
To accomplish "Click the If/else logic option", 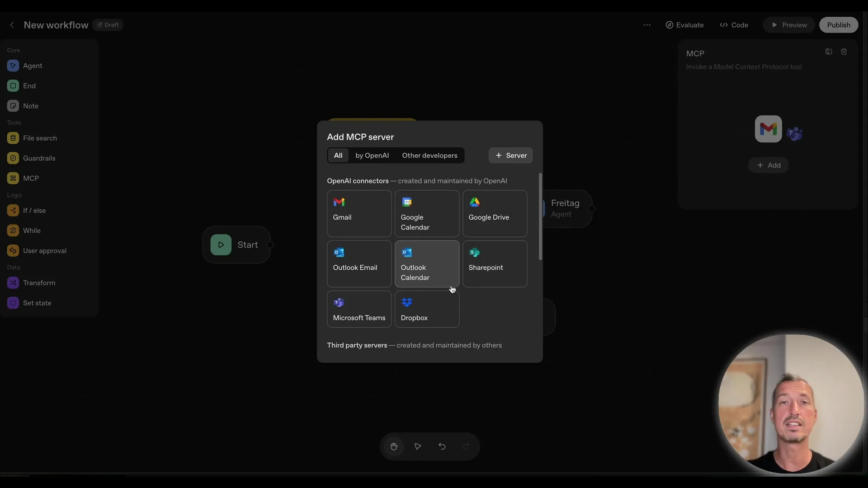I will point(34,210).
